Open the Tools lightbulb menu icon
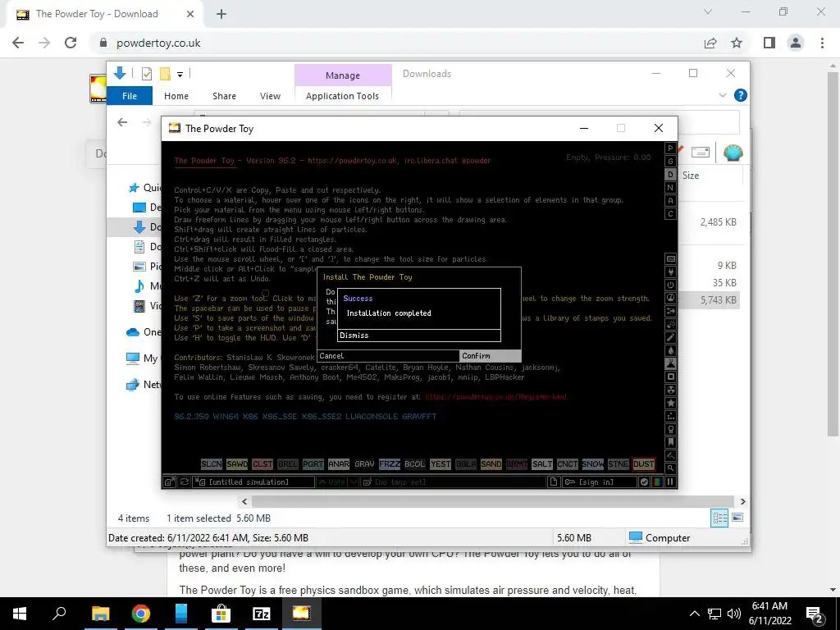 pos(670,429)
